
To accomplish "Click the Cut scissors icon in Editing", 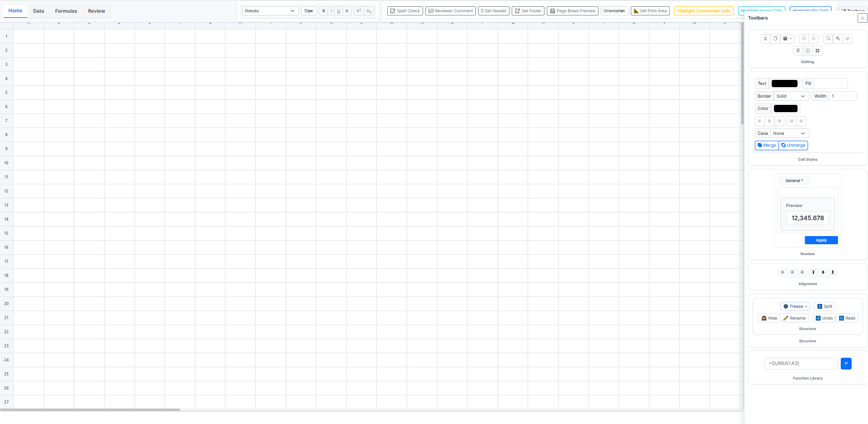I will (765, 39).
